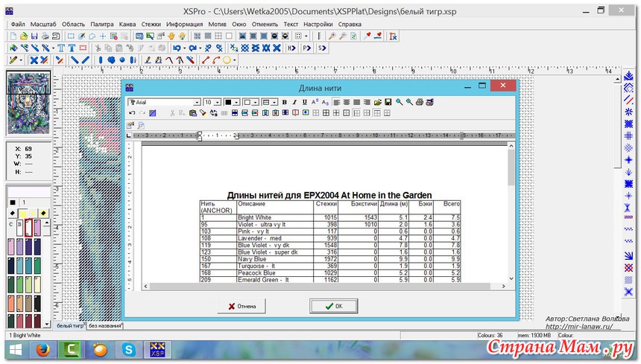Click the Bold icon in dialog toolbar
The width and height of the screenshot is (641, 364).
coord(285,102)
